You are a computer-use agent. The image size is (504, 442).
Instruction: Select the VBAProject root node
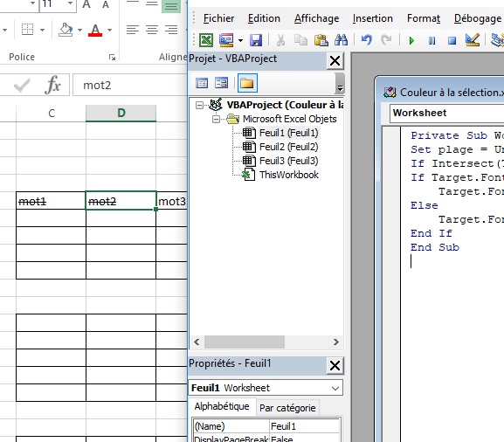tap(285, 105)
